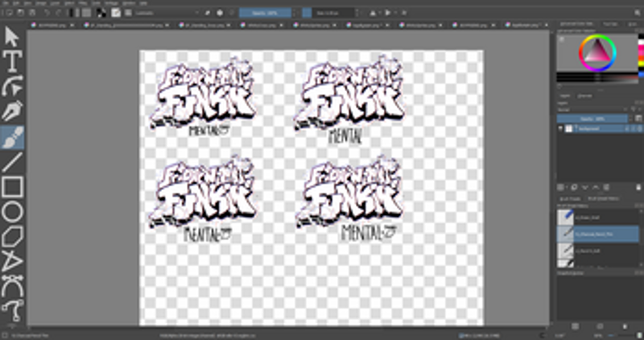Click the Open file toolbar icon

(x=21, y=13)
